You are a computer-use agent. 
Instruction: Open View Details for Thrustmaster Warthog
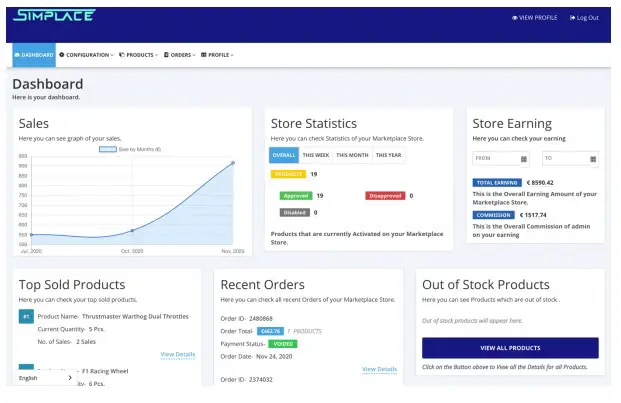(x=178, y=354)
